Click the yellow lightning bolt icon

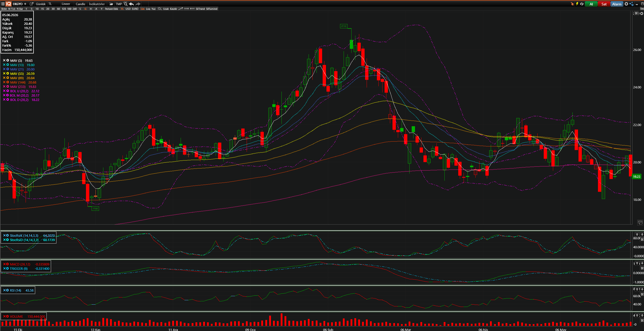tap(577, 4)
